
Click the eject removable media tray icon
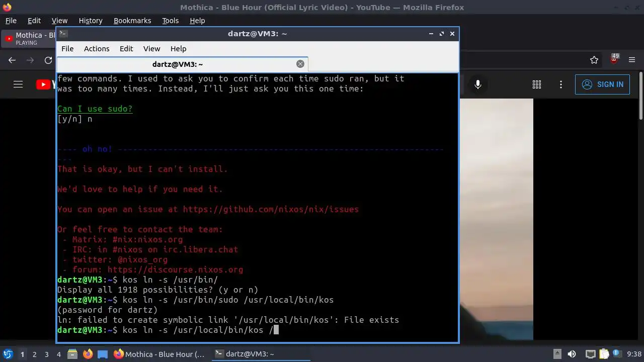pos(557,354)
